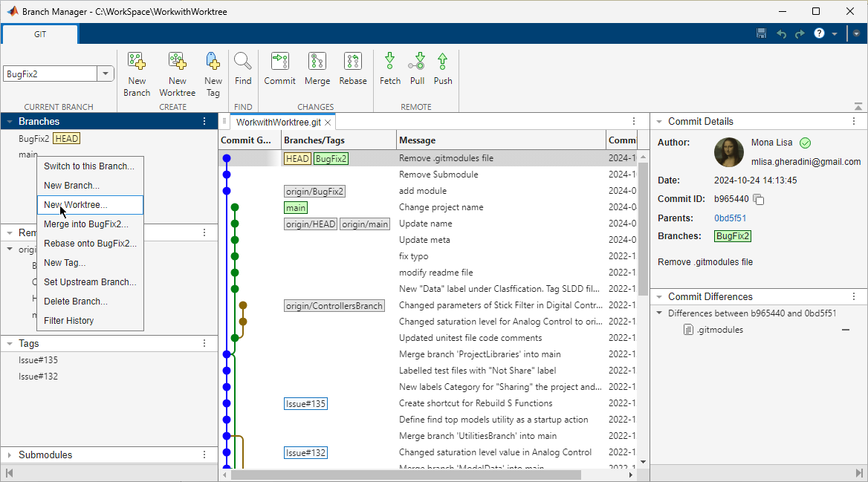Create a New Tag from the toolbar
This screenshot has width=868, height=482.
[213, 74]
